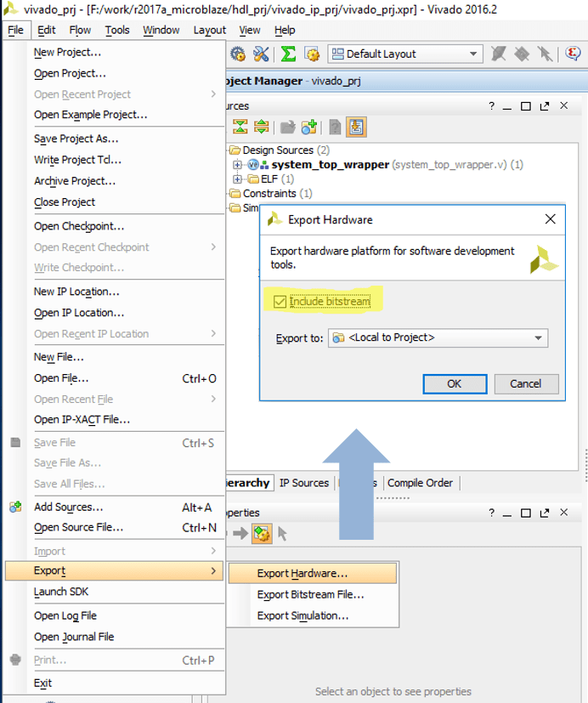Click the Sources panel float icon
Image resolution: width=588 pixels, height=703 pixels.
(x=545, y=105)
